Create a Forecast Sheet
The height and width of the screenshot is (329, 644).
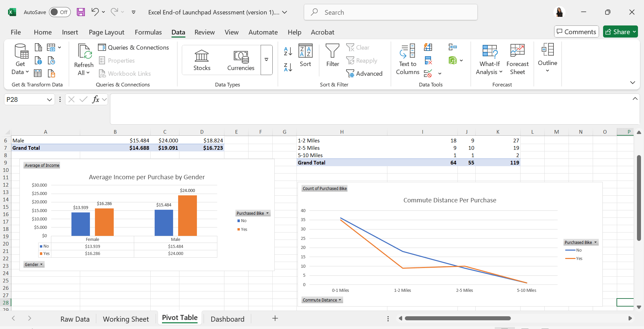pyautogui.click(x=517, y=59)
